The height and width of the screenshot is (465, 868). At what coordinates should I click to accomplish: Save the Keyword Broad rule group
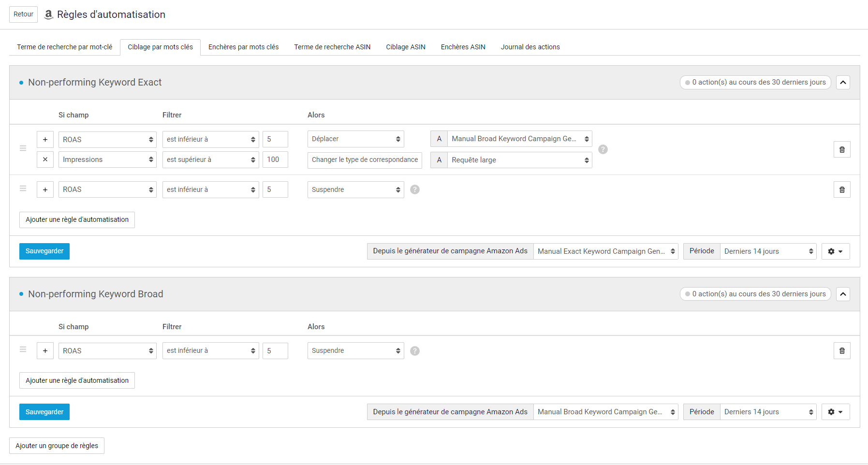click(x=44, y=412)
